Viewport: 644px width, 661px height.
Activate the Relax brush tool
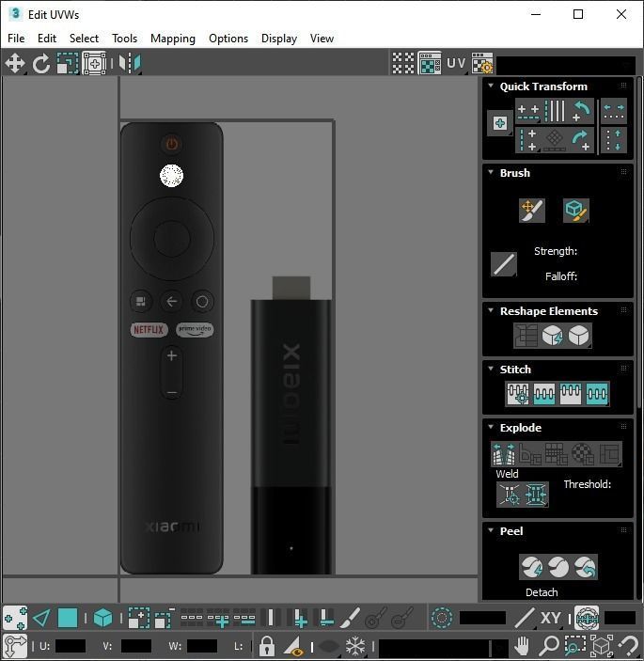pos(576,211)
